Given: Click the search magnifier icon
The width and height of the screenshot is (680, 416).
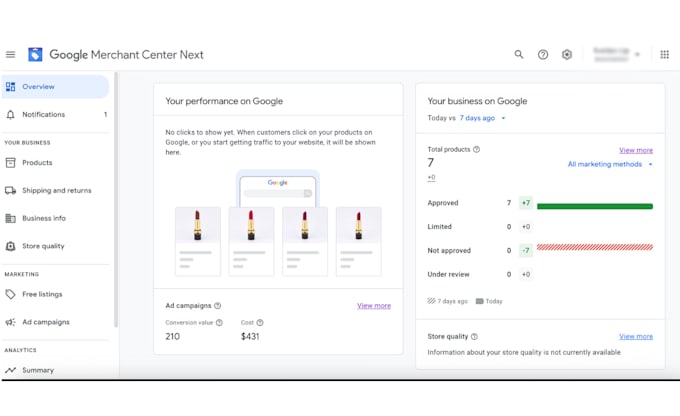Looking at the screenshot, I should click(x=519, y=55).
